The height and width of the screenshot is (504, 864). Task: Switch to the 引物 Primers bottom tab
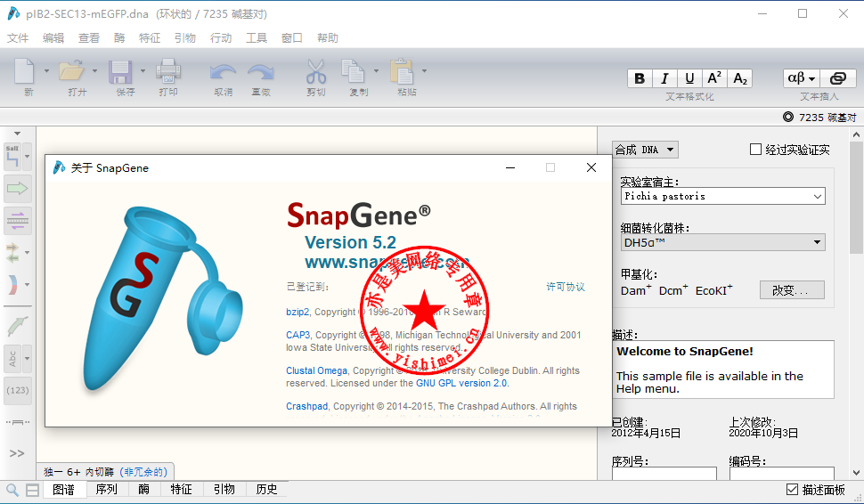(x=224, y=489)
